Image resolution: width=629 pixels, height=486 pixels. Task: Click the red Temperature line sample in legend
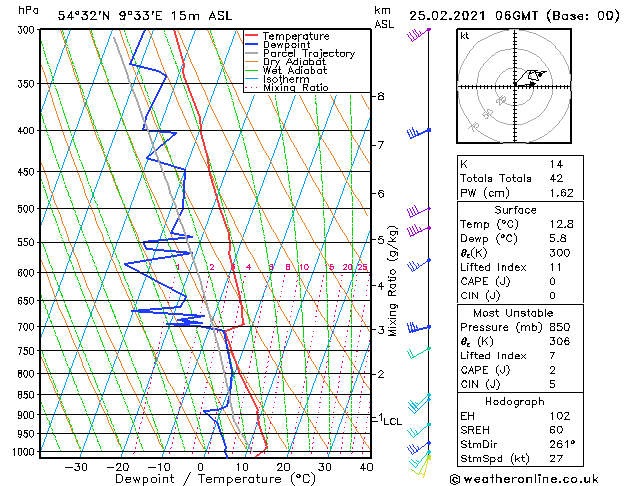252,36
